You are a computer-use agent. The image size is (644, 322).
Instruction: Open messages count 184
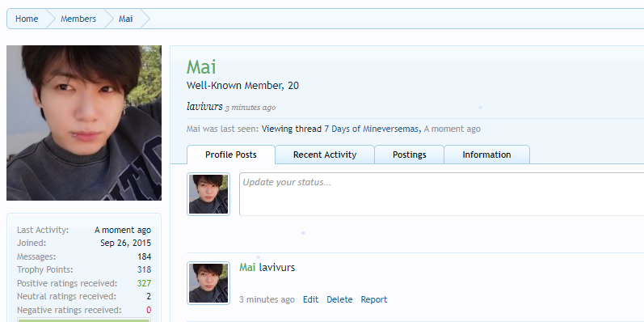pos(144,256)
